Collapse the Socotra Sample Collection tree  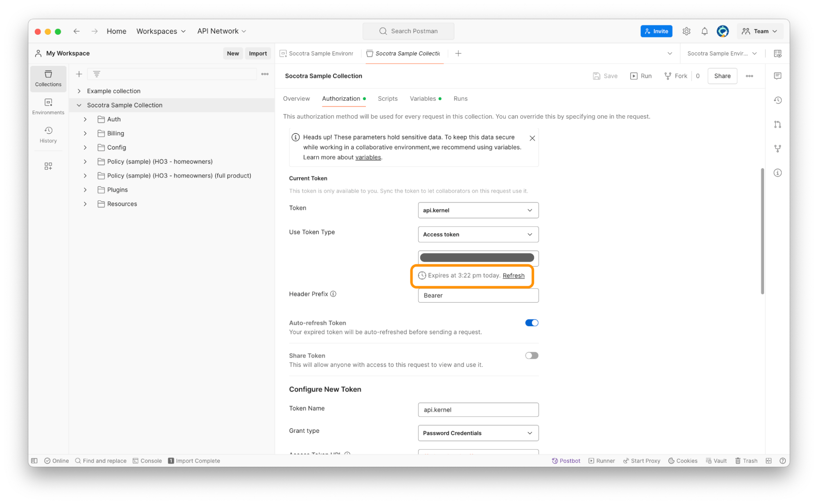79,105
